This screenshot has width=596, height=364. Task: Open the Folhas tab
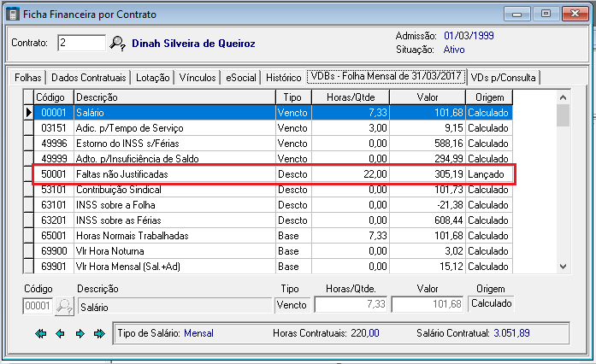point(27,78)
